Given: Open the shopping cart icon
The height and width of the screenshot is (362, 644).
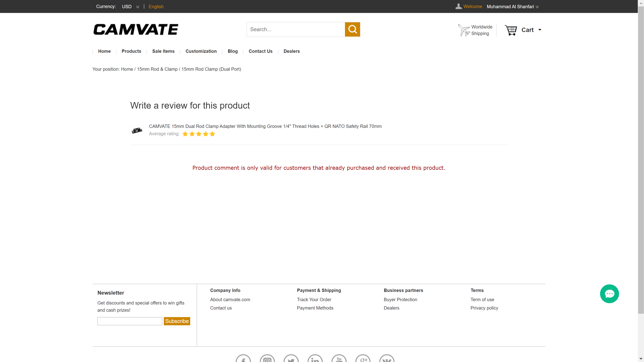Looking at the screenshot, I should (x=511, y=30).
